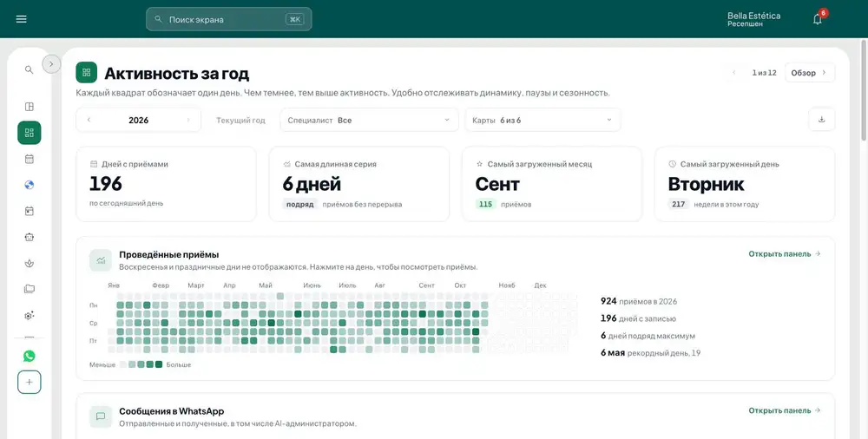The image size is (868, 439).
Task: Open the month calendar grid icon in sidebar
Action: 30,159
